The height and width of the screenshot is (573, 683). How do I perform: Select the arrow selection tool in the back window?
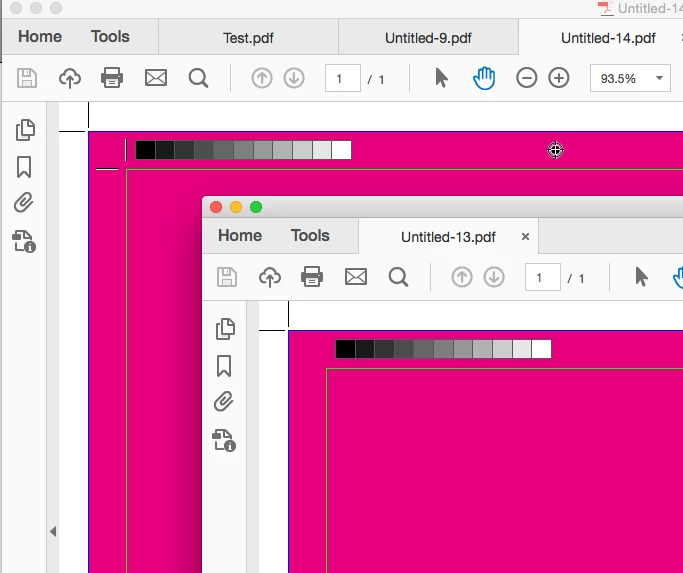coord(441,78)
